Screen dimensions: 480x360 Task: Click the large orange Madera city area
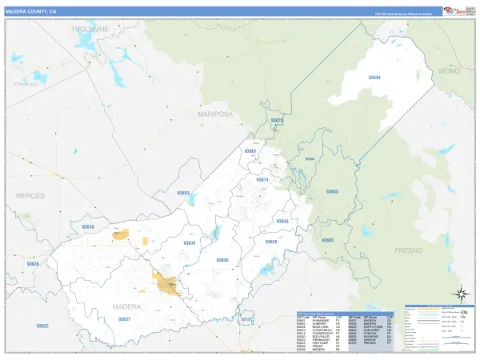(x=166, y=284)
